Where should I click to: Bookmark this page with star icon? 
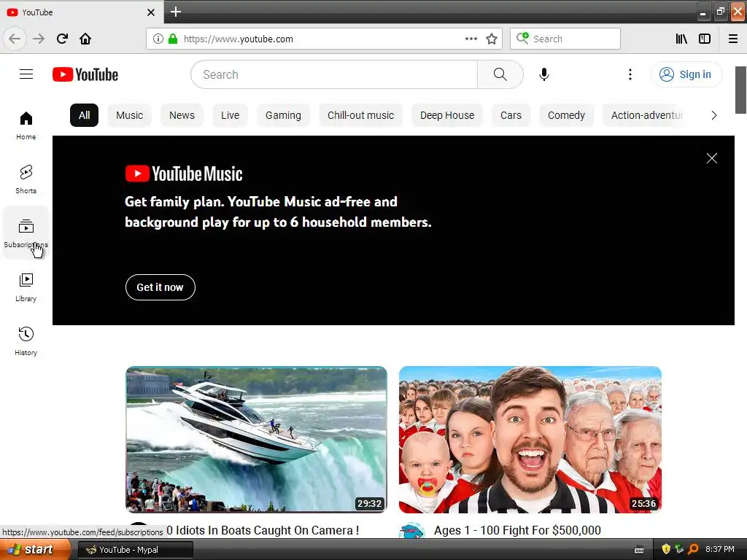492,39
